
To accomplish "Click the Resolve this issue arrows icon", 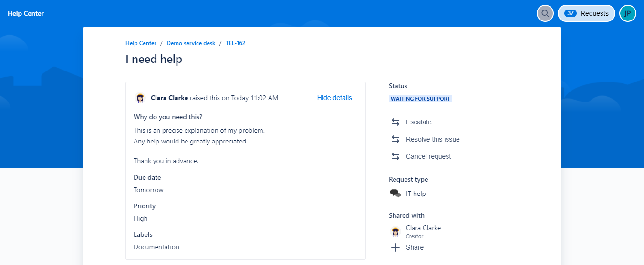I will pyautogui.click(x=395, y=139).
